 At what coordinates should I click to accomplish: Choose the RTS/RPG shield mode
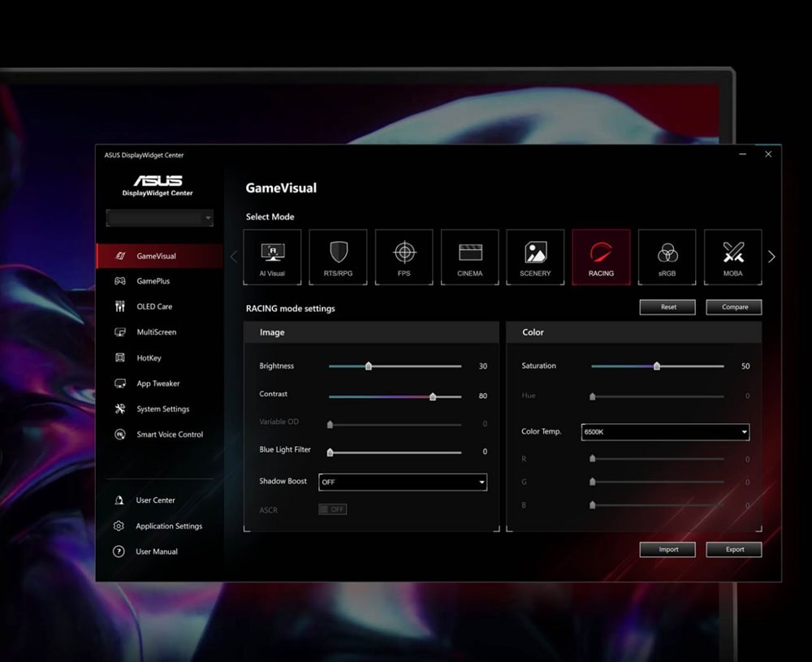point(338,257)
